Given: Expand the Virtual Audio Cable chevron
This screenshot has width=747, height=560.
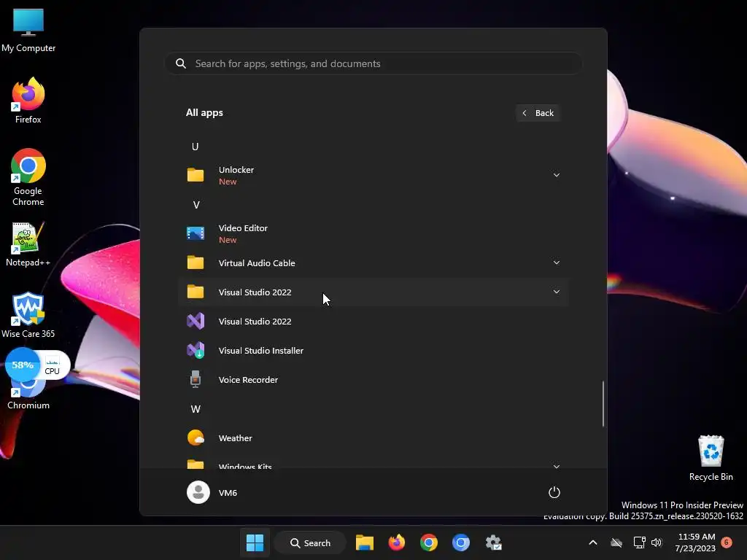Looking at the screenshot, I should click(x=556, y=262).
